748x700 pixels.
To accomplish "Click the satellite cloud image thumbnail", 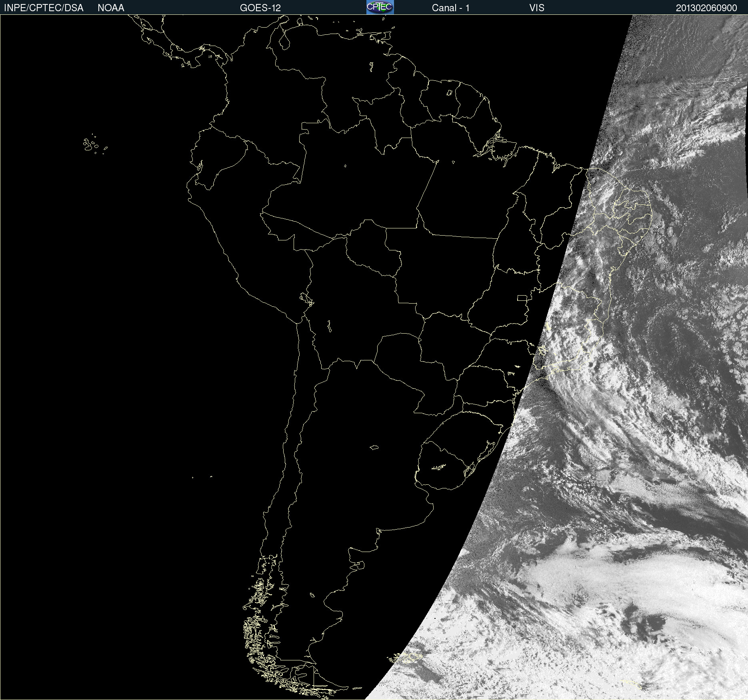I will (x=374, y=357).
